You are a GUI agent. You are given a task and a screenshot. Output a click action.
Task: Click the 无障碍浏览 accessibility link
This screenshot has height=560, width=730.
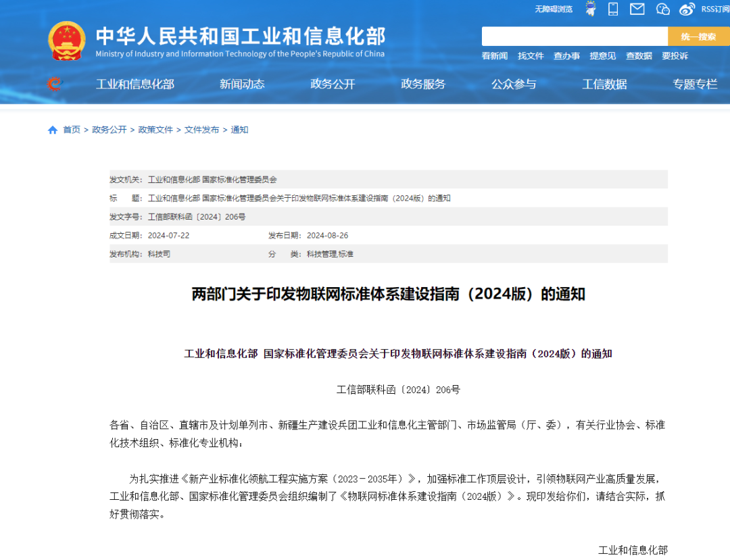(x=554, y=9)
